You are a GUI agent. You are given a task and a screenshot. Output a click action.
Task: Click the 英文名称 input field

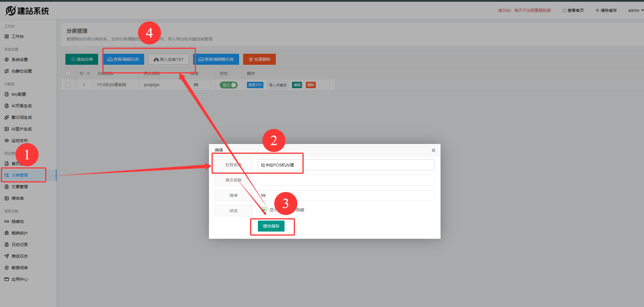point(346,180)
